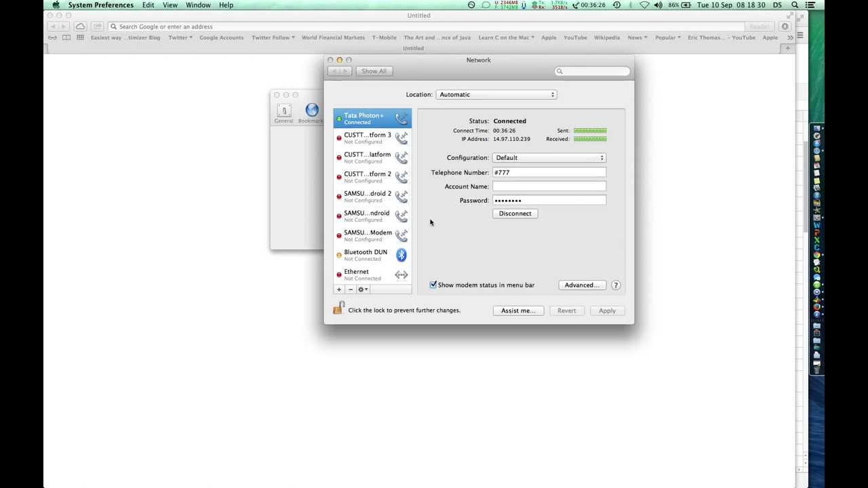Open the Wikipedia bookmark
Screen dimensions: 868x488
click(607, 38)
